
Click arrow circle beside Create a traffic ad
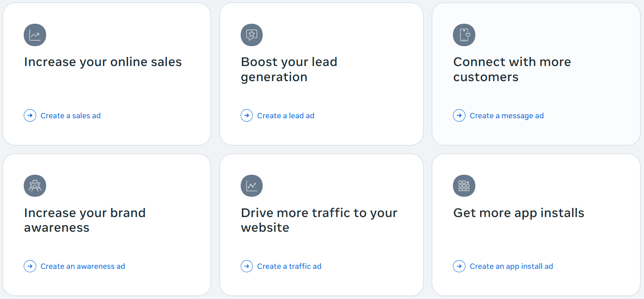pyautogui.click(x=247, y=266)
